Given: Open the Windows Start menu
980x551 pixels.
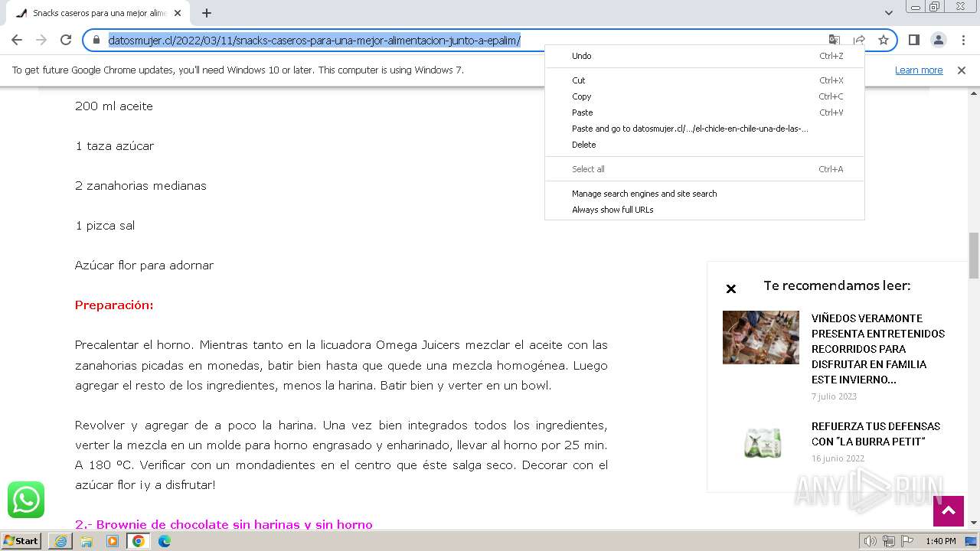Looking at the screenshot, I should pyautogui.click(x=21, y=540).
